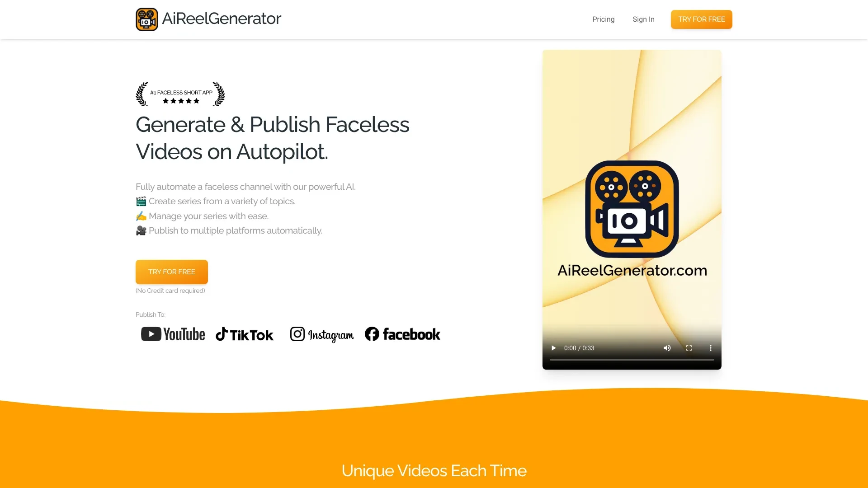Click the TRY FOR FREE hero button
868x488 pixels.
[172, 271]
